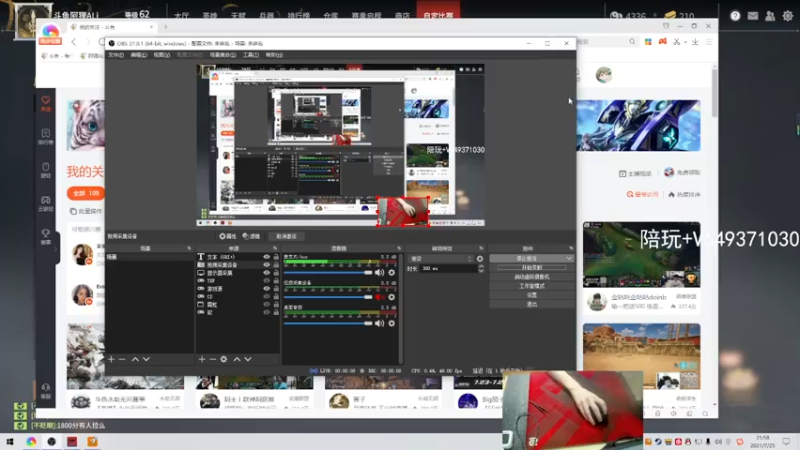Click 全部 109 filter pill on Douyu page
Screen dimensions: 800x450
[86, 193]
